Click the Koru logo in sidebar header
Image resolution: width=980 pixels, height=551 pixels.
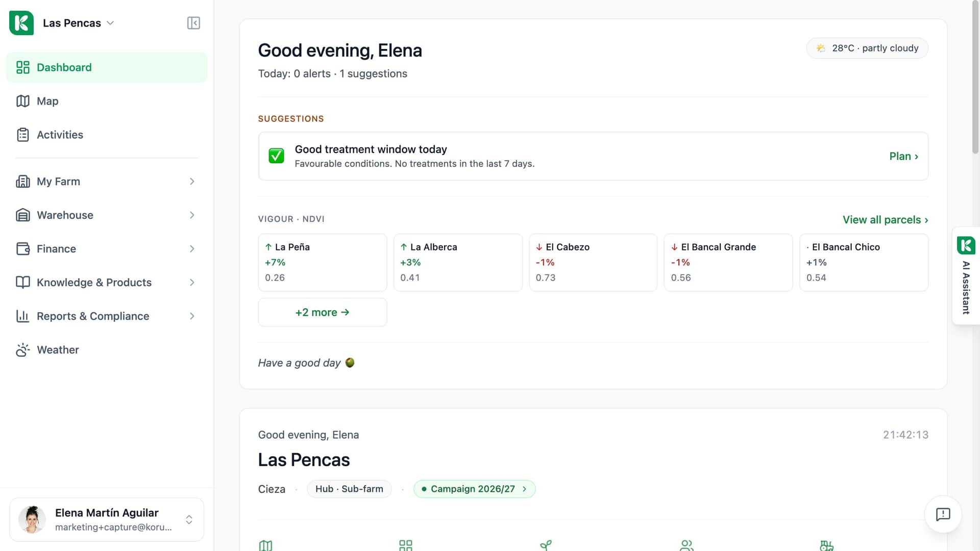[x=21, y=23]
